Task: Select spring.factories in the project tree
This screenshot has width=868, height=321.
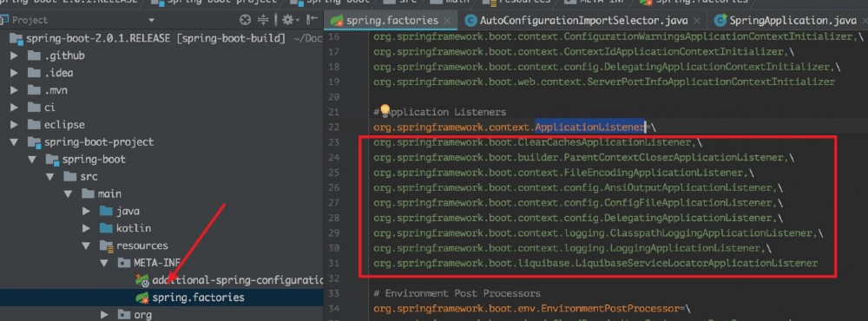Action: coord(198,298)
